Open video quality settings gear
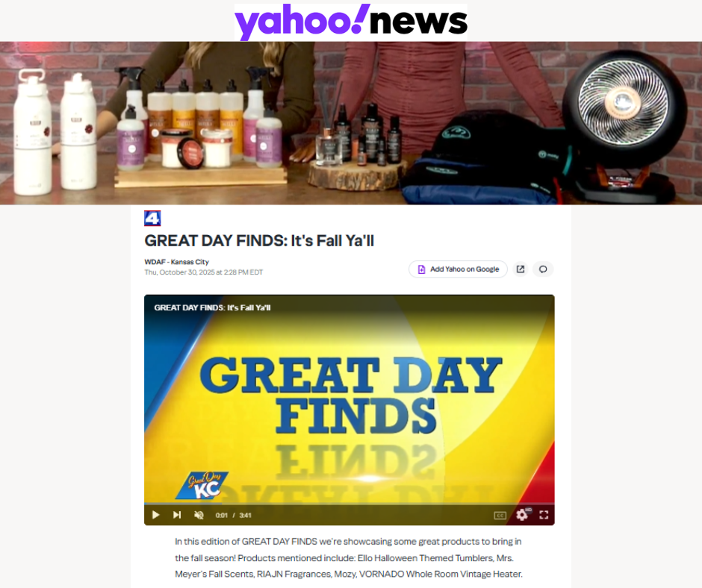Viewport: 702px width, 588px height. coord(522,515)
